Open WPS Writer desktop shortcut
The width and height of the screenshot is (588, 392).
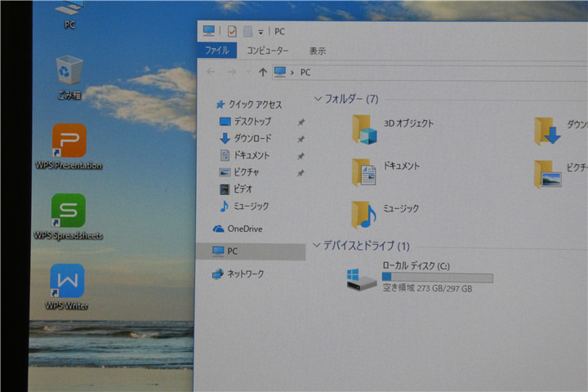point(67,282)
